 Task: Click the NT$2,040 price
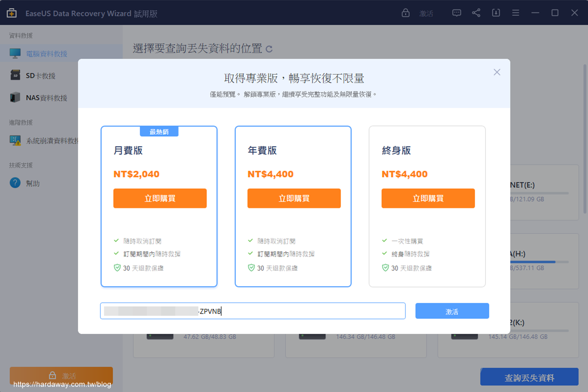pyautogui.click(x=136, y=174)
